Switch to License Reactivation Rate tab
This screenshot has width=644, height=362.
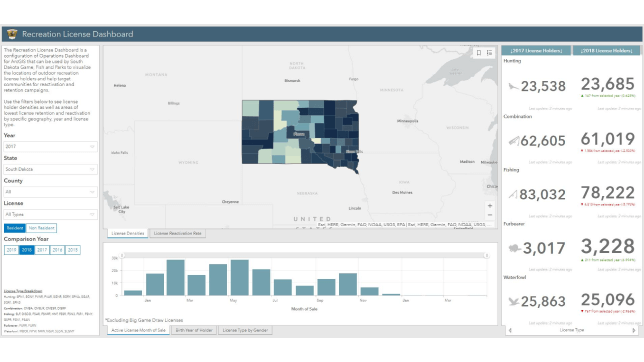(177, 233)
